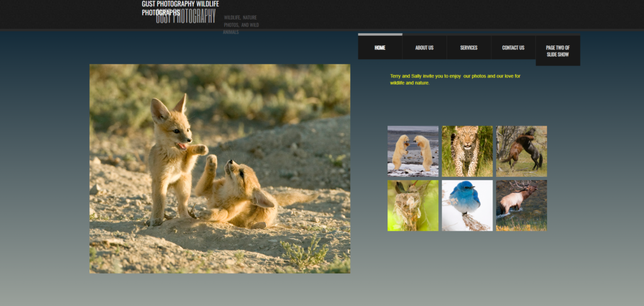View the fighting horses thumbnail
Image resolution: width=644 pixels, height=306 pixels.
point(521,151)
